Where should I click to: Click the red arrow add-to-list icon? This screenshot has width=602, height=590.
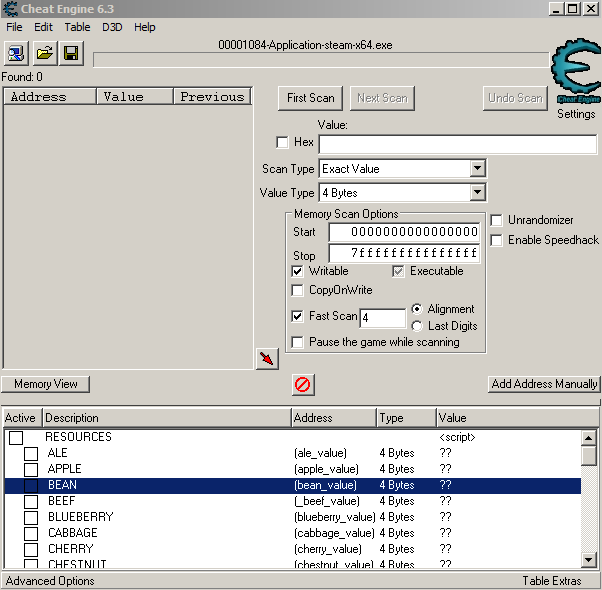267,359
